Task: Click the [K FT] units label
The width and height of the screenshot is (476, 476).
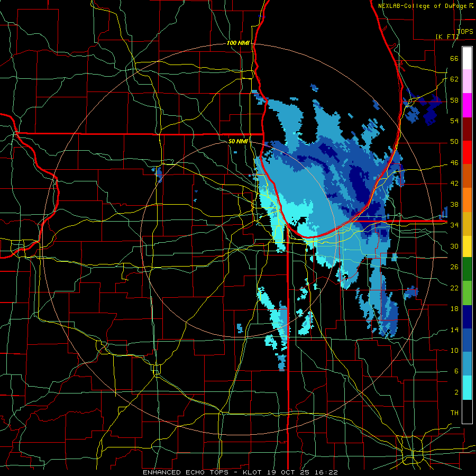Action: coord(447,36)
